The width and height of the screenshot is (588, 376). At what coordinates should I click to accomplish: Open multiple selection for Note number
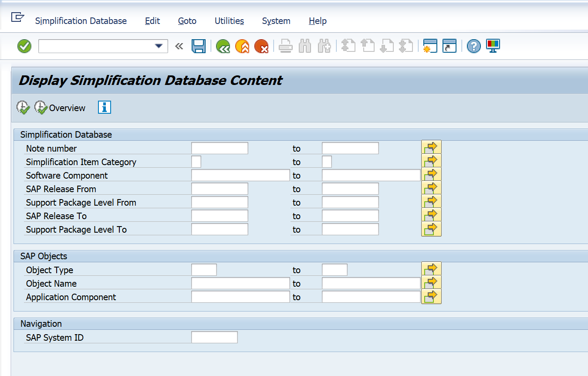tap(431, 147)
